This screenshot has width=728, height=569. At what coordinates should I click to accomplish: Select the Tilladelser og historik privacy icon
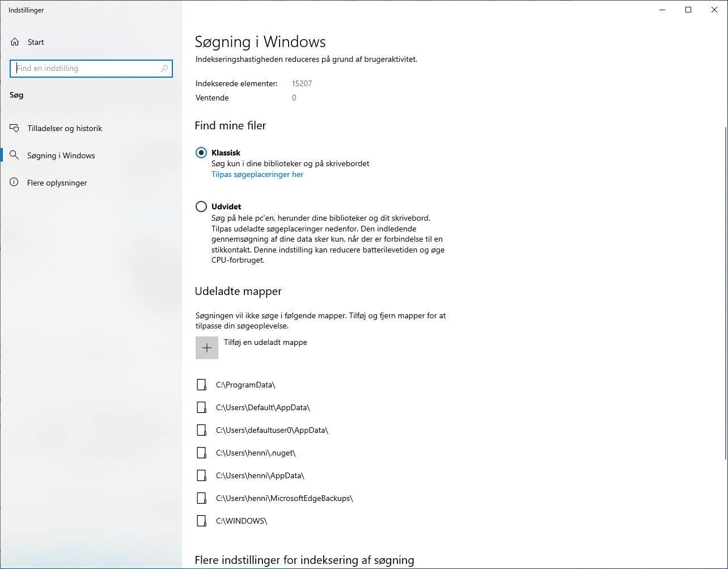click(14, 128)
